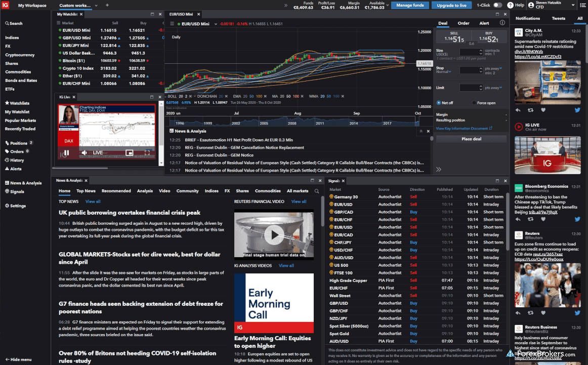
Task: Make the IG Live video fullscreen
Action: click(x=147, y=153)
